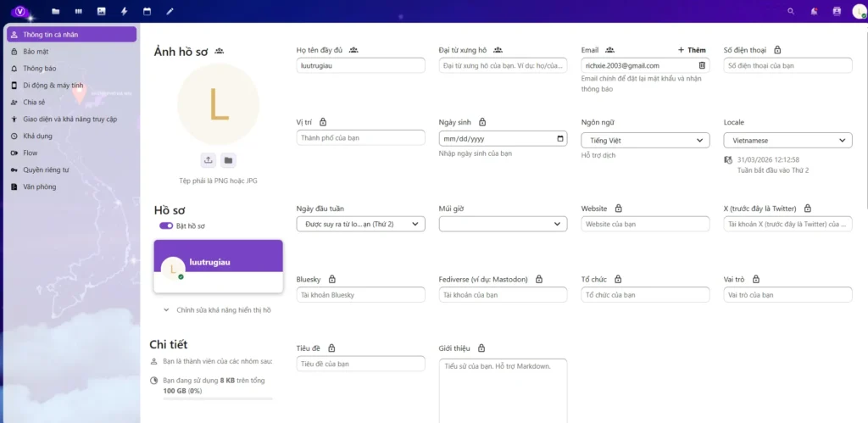Select Quyền riêng tư in sidebar
Viewport: 868px width, 423px height.
(x=46, y=170)
